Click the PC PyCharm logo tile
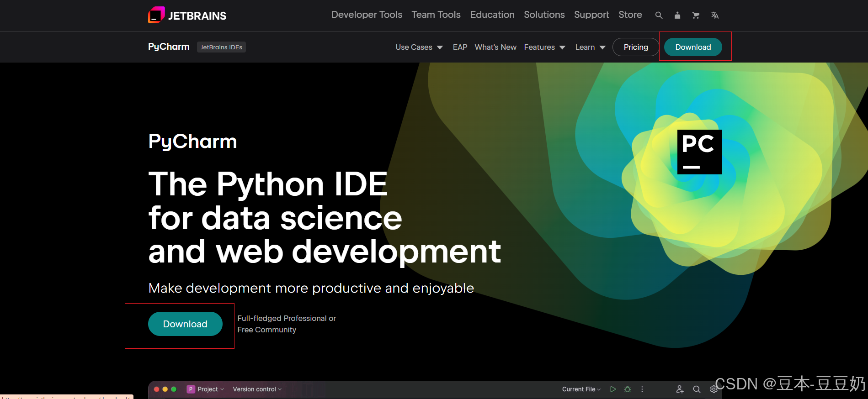The width and height of the screenshot is (868, 399). [x=699, y=152]
